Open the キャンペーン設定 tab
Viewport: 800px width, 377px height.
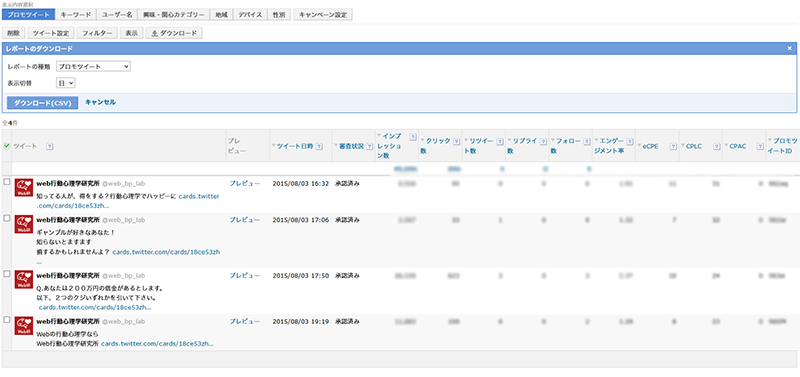click(x=323, y=15)
